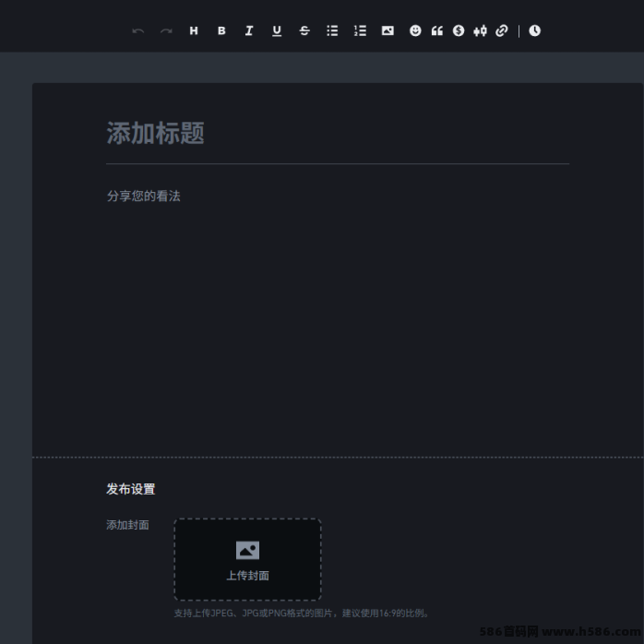
Task: Click the 添加标题 title field
Action: 338,133
